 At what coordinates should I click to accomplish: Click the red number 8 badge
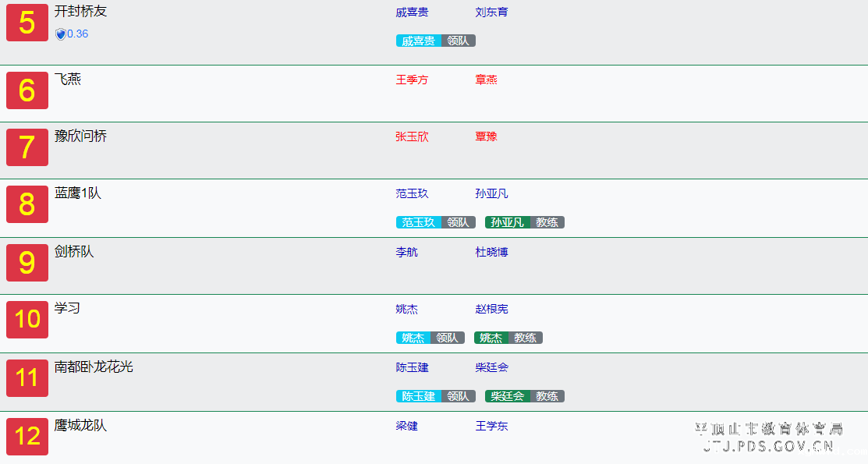pyautogui.click(x=27, y=204)
